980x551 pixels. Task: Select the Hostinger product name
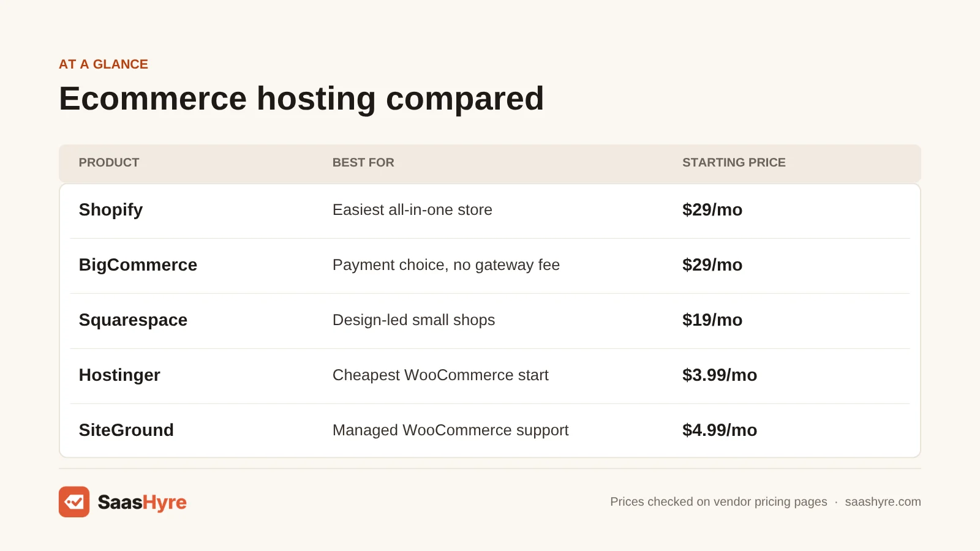(119, 375)
